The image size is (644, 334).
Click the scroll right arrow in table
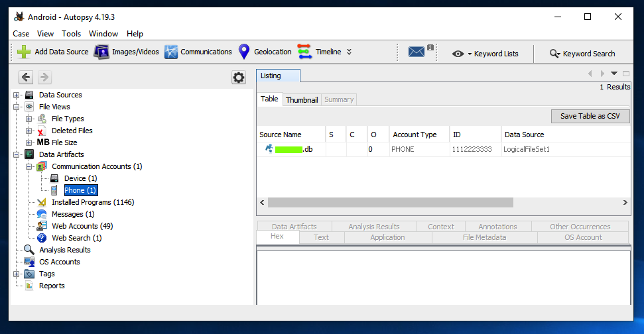click(625, 202)
